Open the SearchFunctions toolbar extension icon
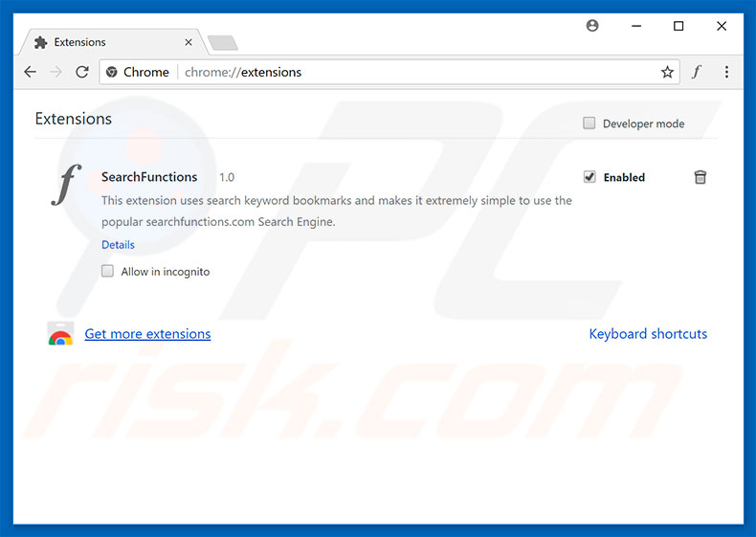The width and height of the screenshot is (756, 537). tap(697, 72)
